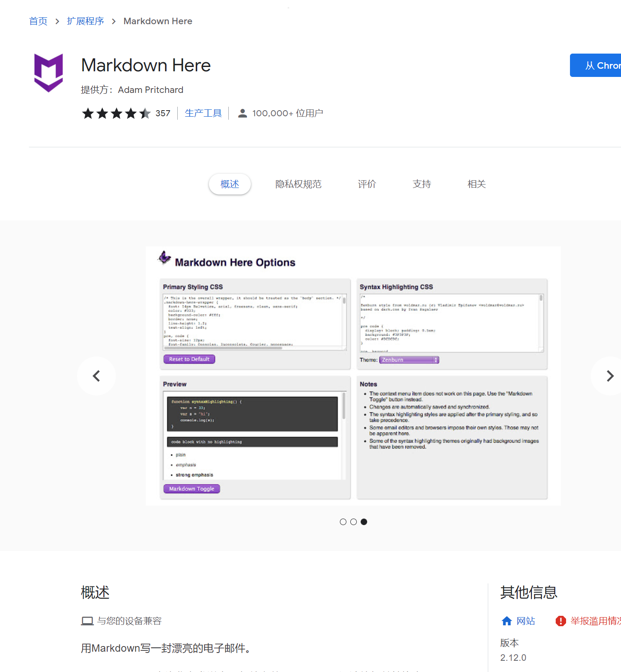Open 扩展程序 breadcrumb link
Image resolution: width=621 pixels, height=672 pixels.
point(85,21)
